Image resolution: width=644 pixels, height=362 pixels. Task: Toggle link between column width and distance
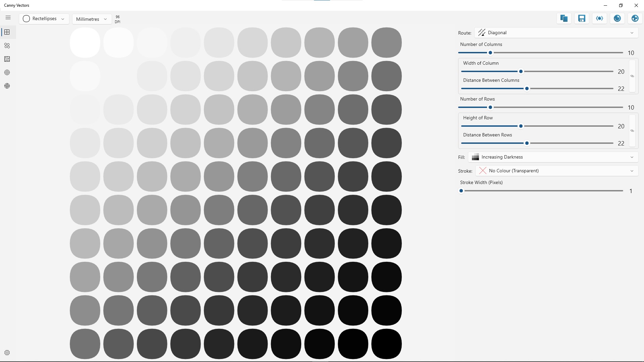[632, 76]
